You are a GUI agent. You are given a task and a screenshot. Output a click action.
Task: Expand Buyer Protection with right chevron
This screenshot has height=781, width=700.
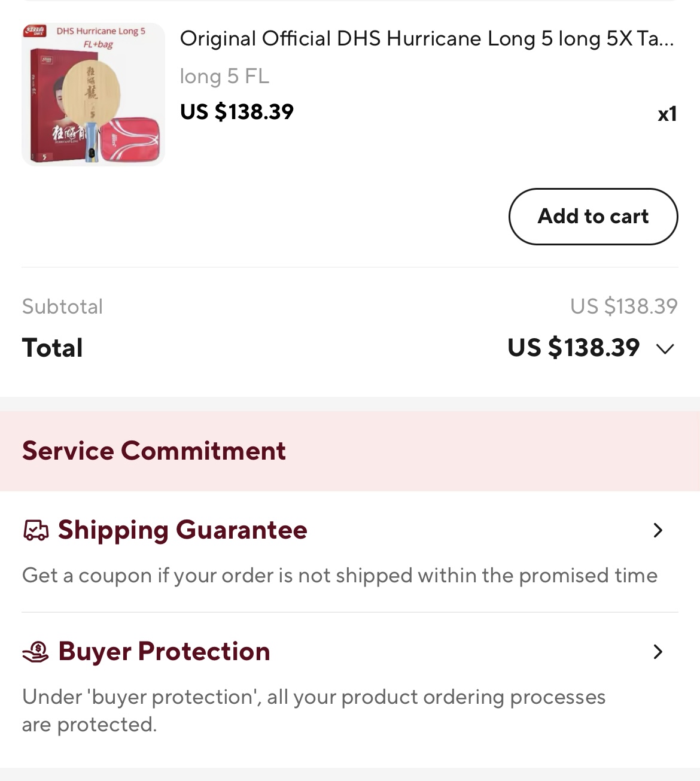pos(658,652)
